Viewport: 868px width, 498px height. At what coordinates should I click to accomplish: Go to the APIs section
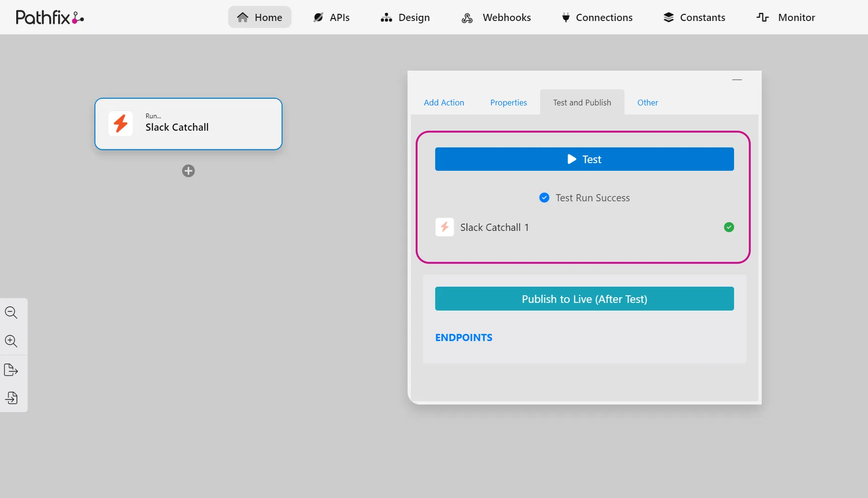click(x=331, y=17)
